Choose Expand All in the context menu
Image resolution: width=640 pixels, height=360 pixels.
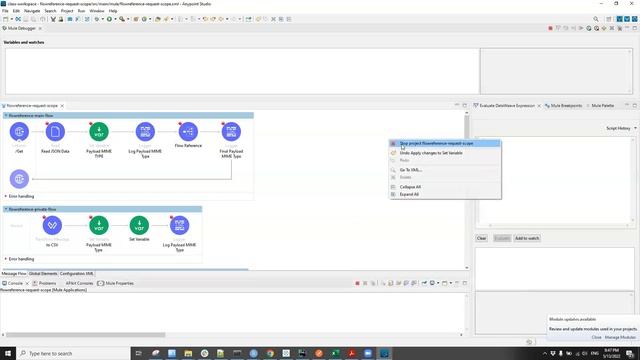pyautogui.click(x=445, y=194)
